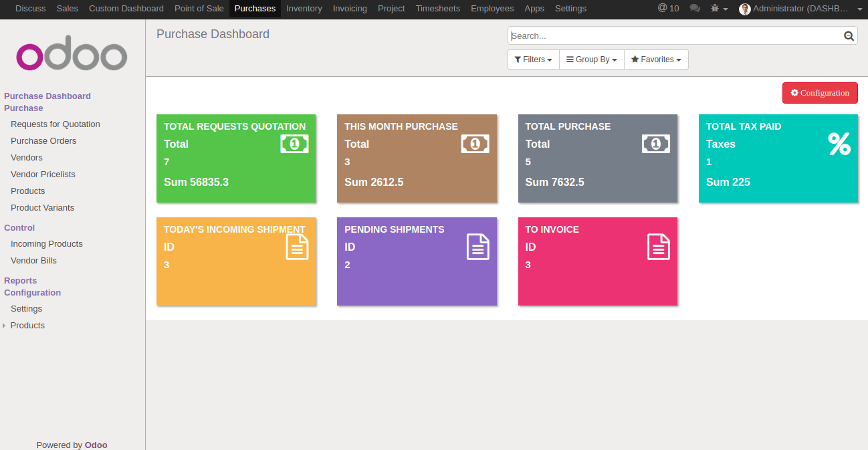The image size is (868, 450).
Task: Open the teal Total Tax Paid tile
Action: coord(778,158)
